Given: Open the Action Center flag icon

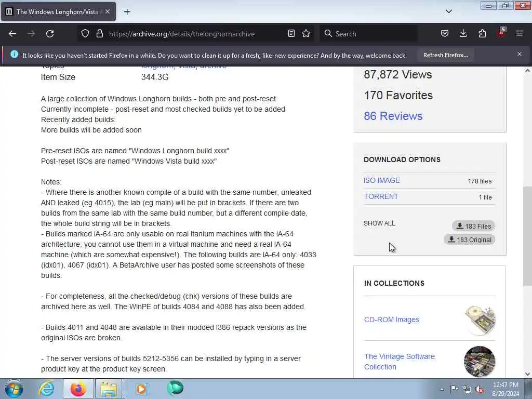Looking at the screenshot, I should pos(454,389).
